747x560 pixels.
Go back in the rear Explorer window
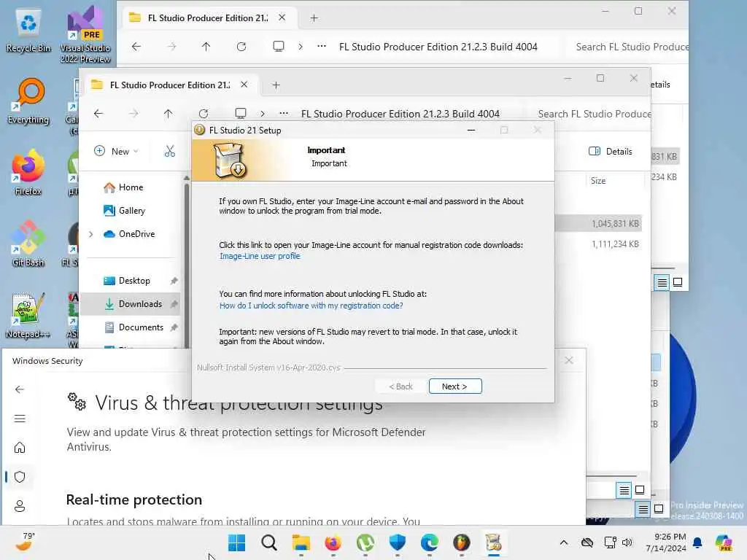click(136, 47)
